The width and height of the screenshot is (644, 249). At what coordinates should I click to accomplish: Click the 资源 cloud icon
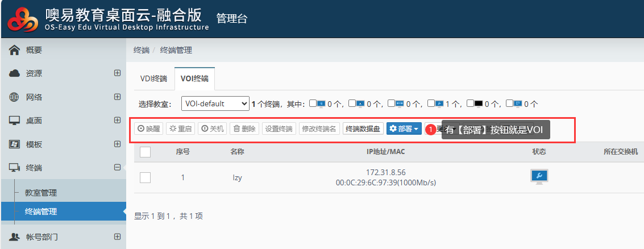(x=15, y=73)
